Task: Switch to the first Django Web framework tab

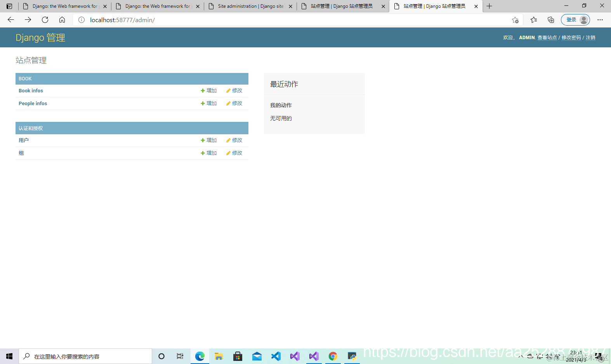Action: point(65,6)
